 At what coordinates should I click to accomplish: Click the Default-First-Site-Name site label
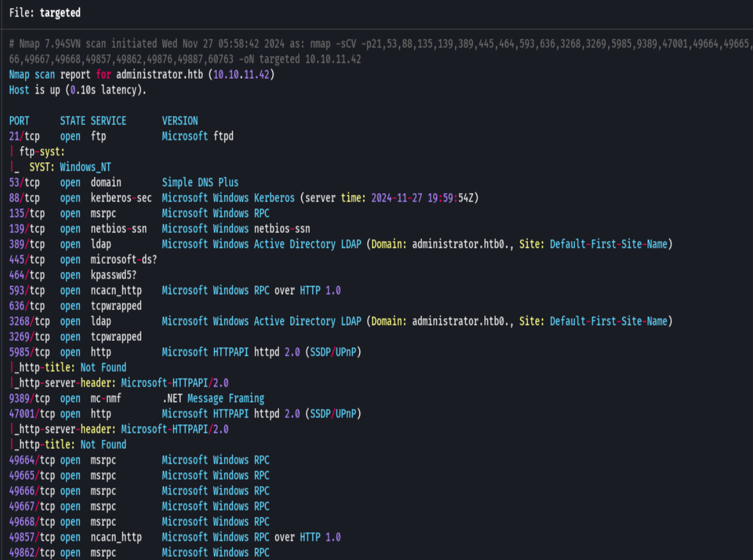click(x=611, y=244)
